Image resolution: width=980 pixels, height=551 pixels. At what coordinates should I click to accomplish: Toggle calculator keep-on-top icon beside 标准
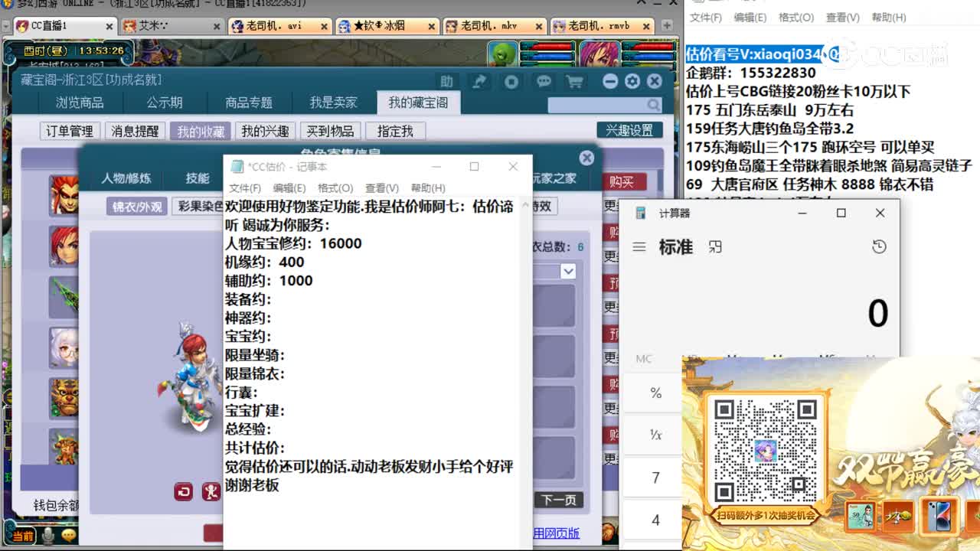(715, 247)
